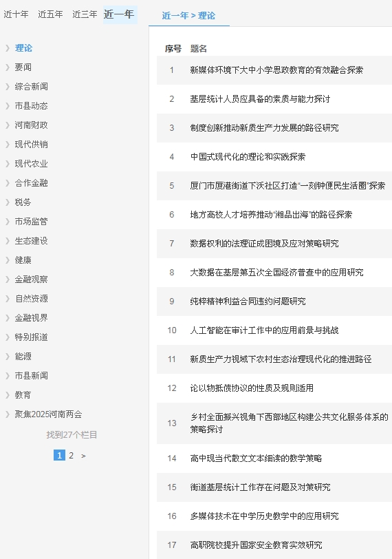The image size is (392, 559).
Task: Expand the chevron beside 综合新闻
Action: pyautogui.click(x=8, y=86)
